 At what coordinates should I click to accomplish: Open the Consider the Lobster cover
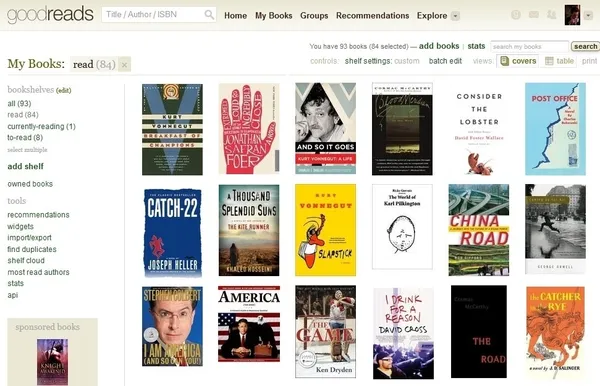479,130
